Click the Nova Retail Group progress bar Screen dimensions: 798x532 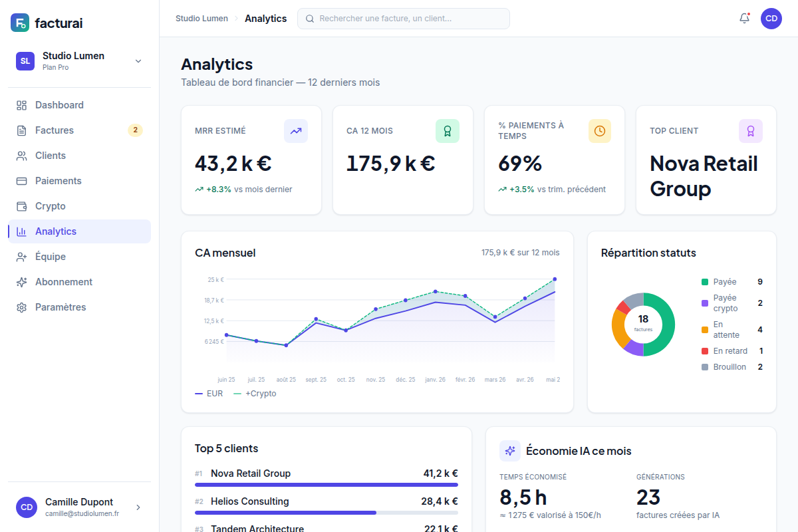tap(327, 485)
